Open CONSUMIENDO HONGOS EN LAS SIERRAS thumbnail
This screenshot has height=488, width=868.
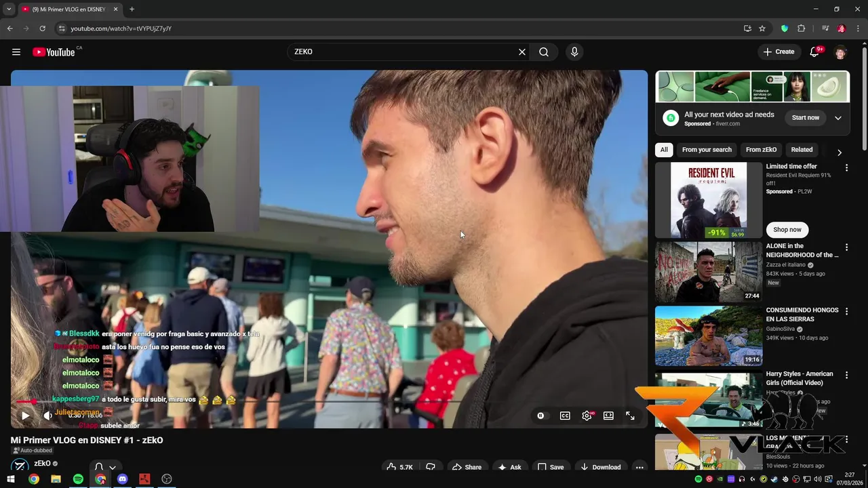(x=708, y=335)
